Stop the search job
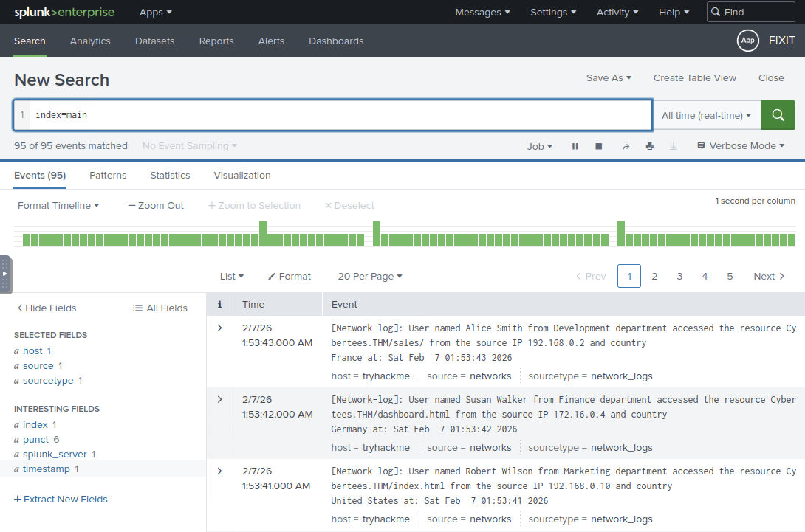 click(599, 146)
